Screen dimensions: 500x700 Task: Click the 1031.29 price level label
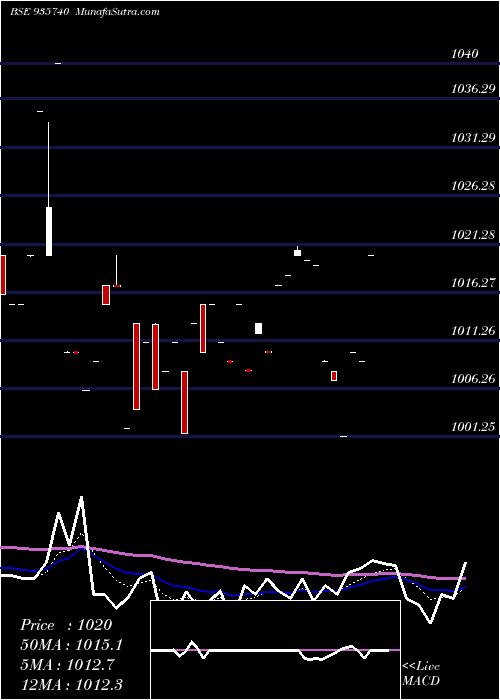click(x=473, y=138)
